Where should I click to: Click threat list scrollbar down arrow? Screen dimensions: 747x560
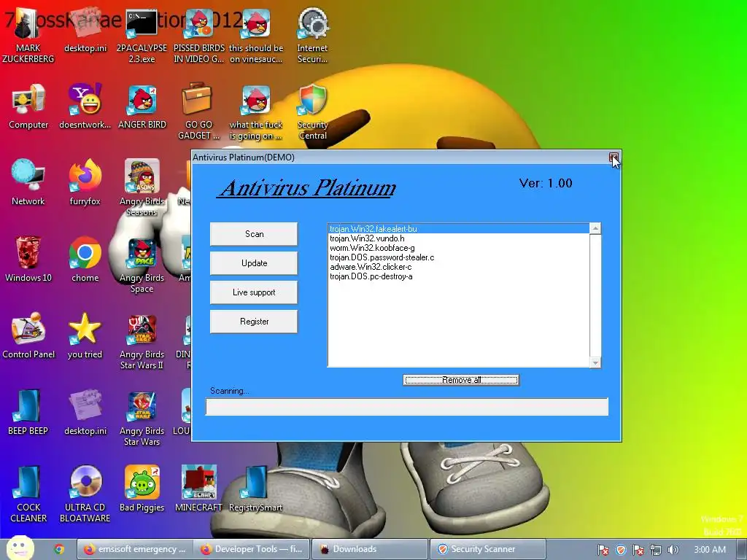pyautogui.click(x=595, y=362)
